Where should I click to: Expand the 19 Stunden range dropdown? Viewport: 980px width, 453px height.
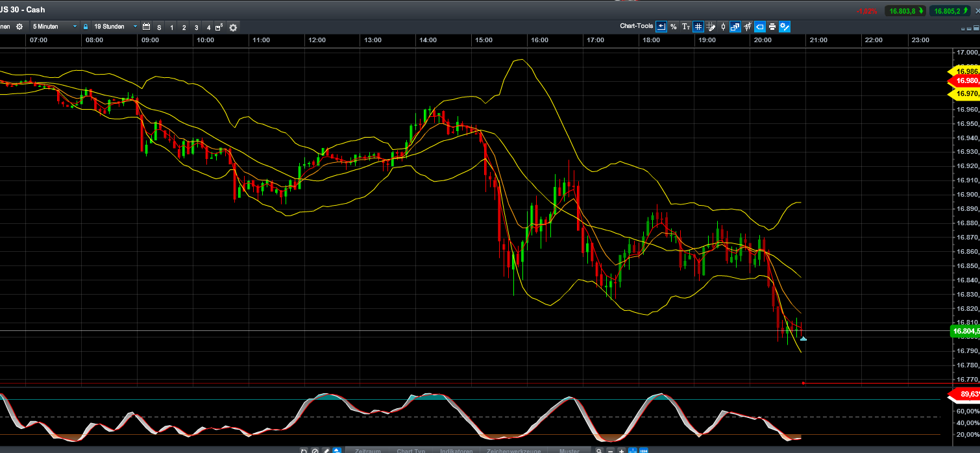[115, 27]
